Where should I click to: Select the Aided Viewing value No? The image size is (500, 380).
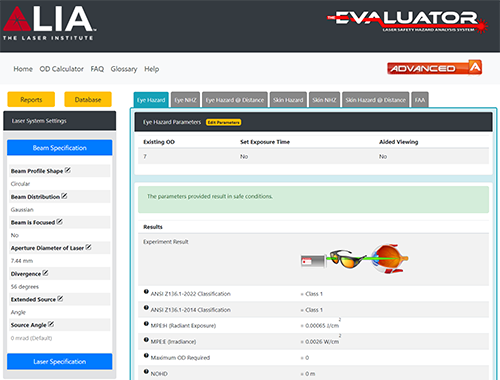point(383,156)
